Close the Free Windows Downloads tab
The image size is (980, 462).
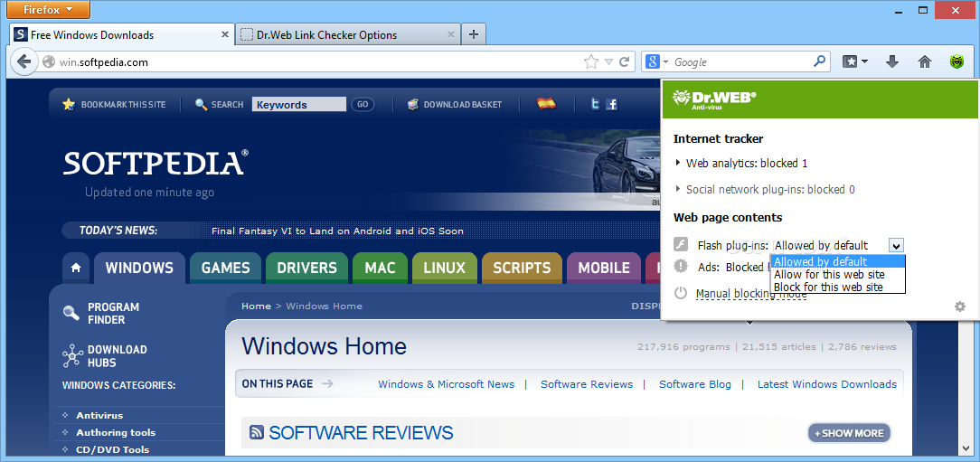tap(226, 34)
